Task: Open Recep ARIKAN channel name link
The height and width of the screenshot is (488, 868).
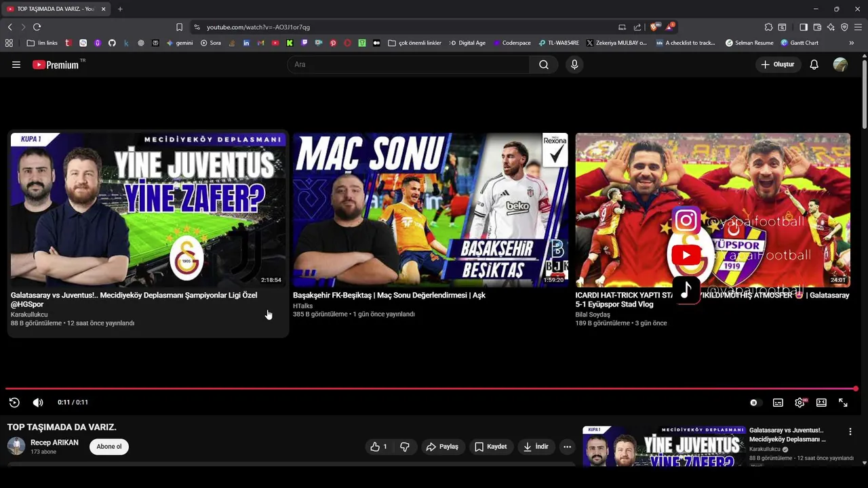Action: [54, 443]
